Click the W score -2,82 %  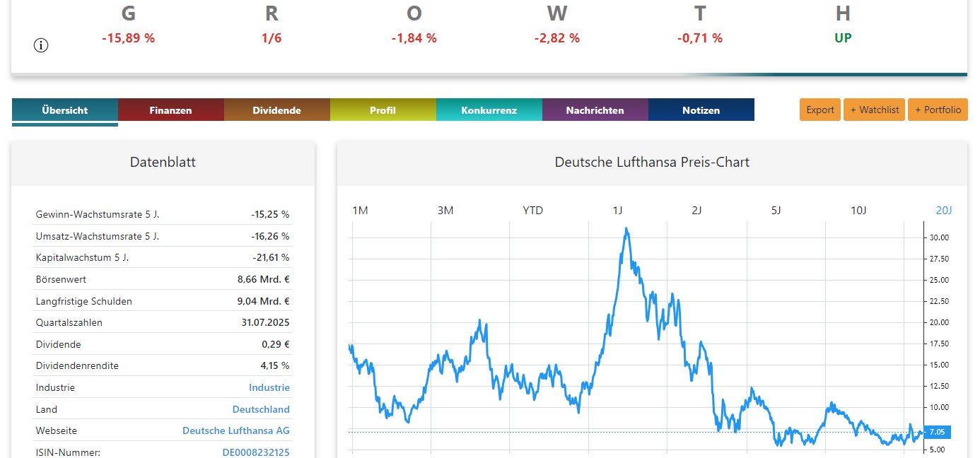(x=557, y=38)
